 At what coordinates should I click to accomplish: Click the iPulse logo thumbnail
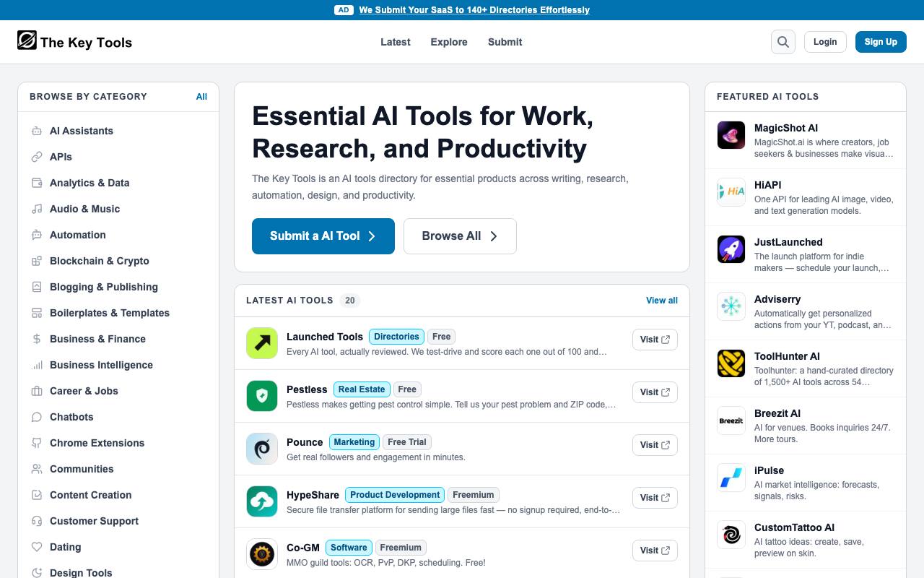pyautogui.click(x=731, y=478)
